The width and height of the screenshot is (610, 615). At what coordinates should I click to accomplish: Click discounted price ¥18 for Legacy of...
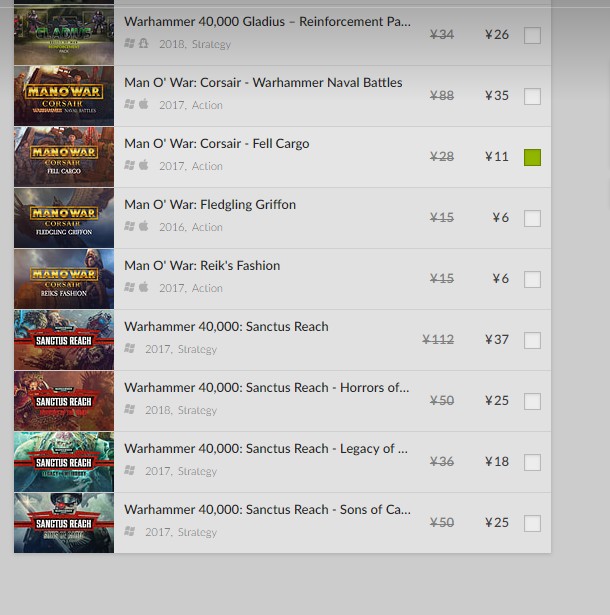tap(497, 462)
